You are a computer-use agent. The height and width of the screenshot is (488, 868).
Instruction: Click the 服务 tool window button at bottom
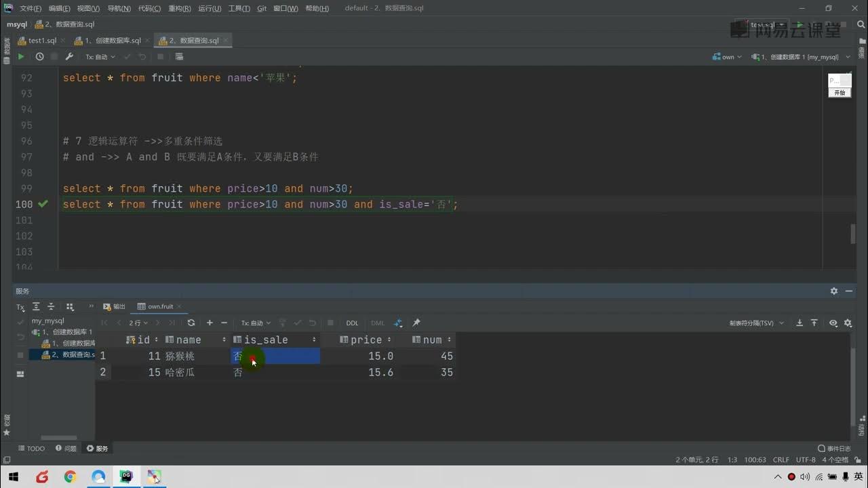[x=97, y=449]
